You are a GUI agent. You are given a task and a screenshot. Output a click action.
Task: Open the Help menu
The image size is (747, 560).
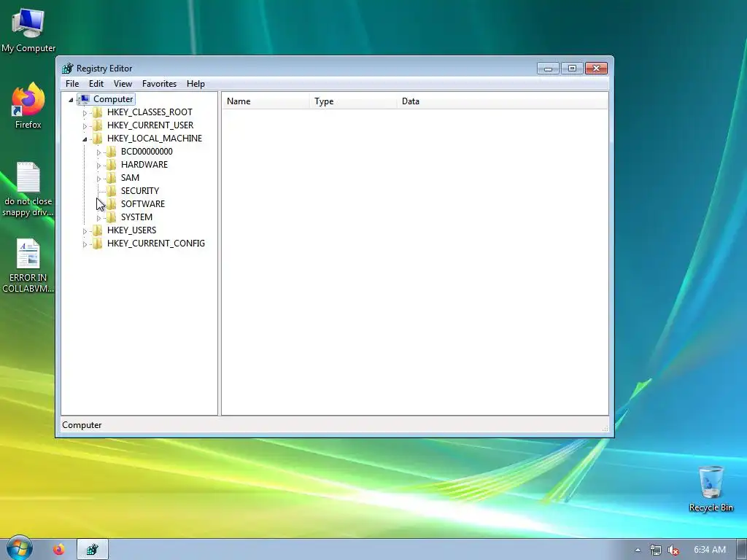pyautogui.click(x=196, y=84)
